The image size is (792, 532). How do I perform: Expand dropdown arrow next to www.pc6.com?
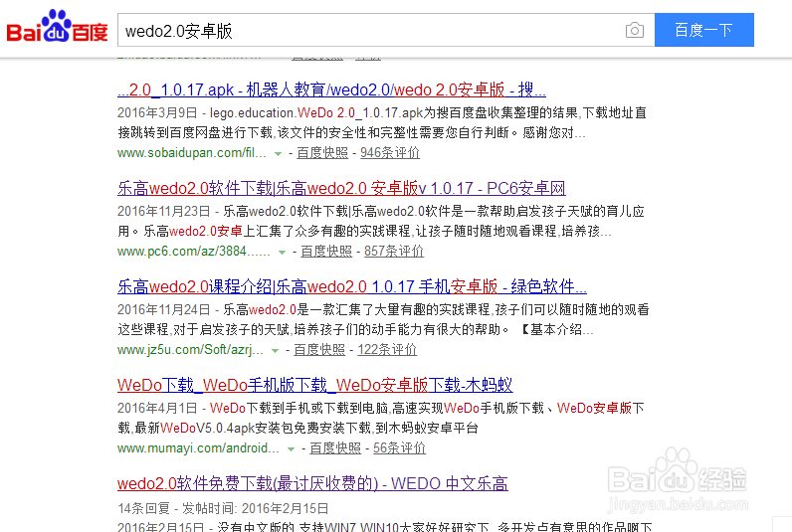click(282, 252)
